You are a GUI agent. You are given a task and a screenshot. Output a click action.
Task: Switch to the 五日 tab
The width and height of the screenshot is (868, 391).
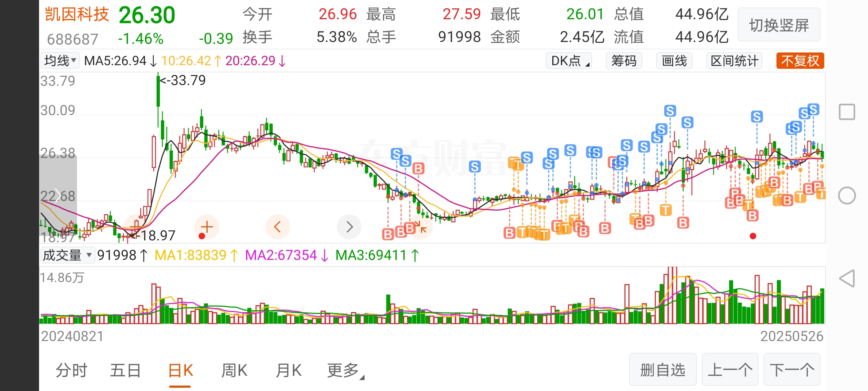click(x=125, y=370)
